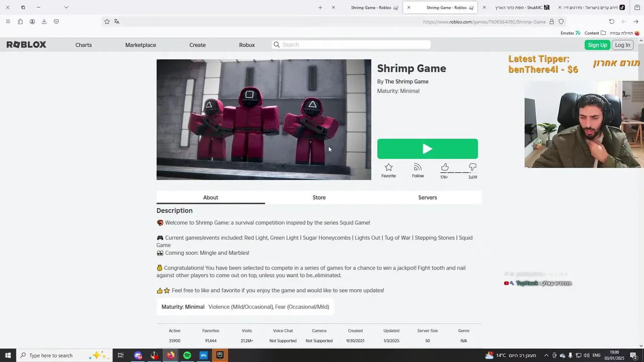
Task: Open the browser extensions icon
Action: 20,22
